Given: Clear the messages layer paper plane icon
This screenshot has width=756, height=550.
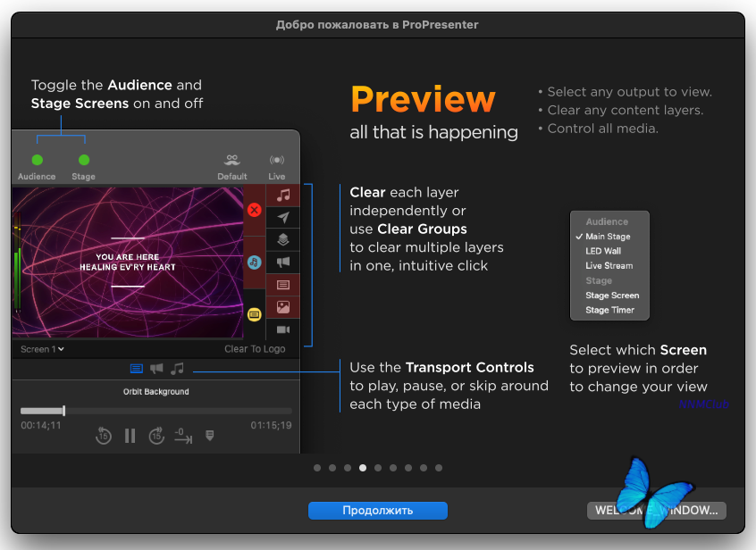Looking at the screenshot, I should (283, 217).
